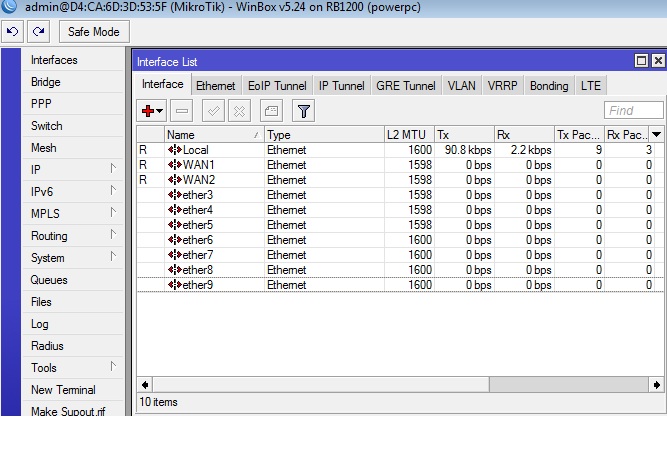Click the 2.2 kbps Rx value
This screenshot has width=667, height=470.
(531, 150)
